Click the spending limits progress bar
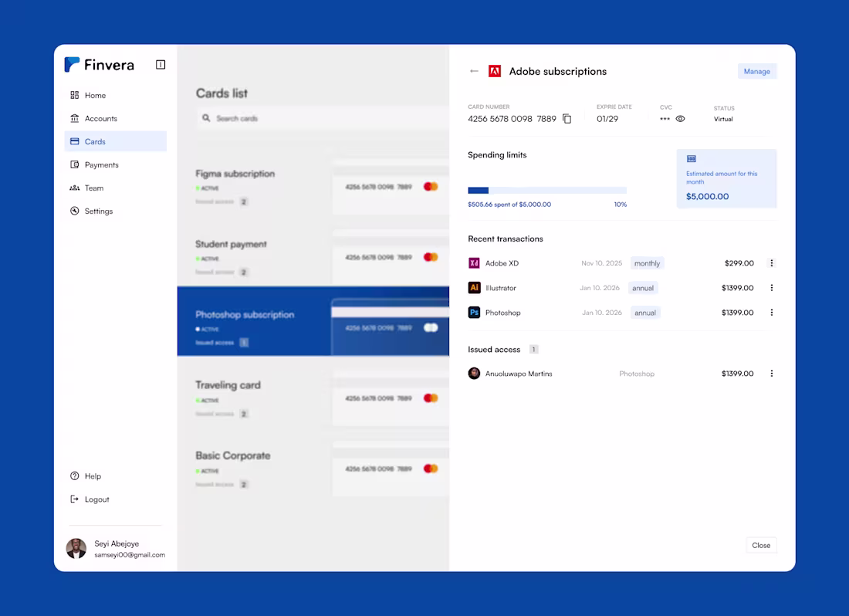849x616 pixels. [547, 191]
